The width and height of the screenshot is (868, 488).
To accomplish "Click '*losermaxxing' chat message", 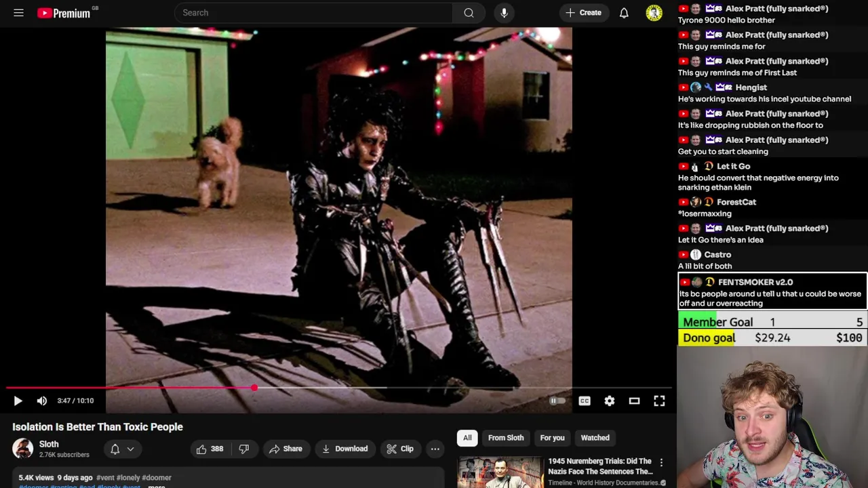I will [705, 213].
